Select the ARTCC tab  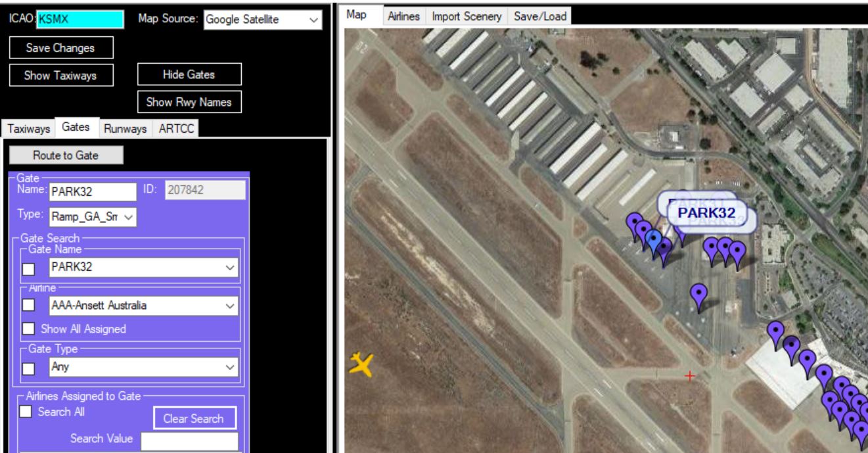point(176,130)
